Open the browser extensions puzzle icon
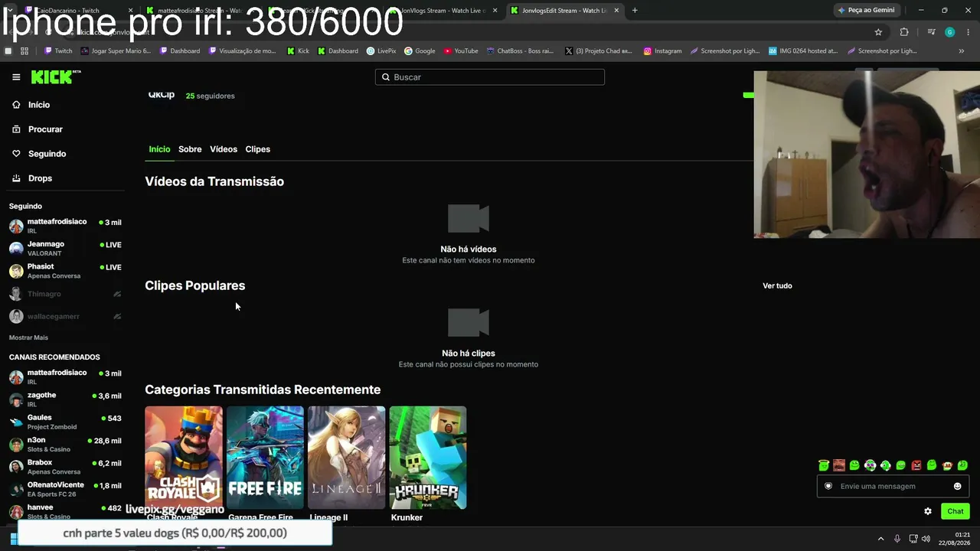The height and width of the screenshot is (551, 980). pos(904,32)
